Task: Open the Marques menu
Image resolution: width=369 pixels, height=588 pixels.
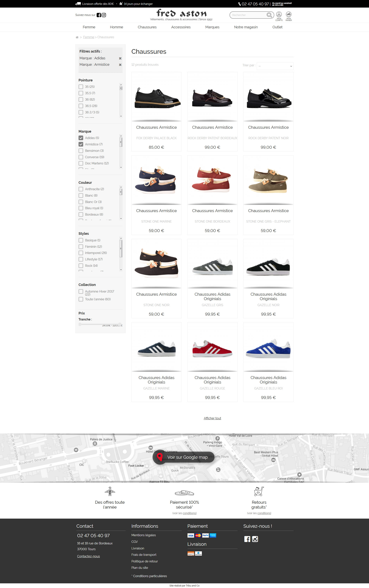Action: (x=212, y=27)
